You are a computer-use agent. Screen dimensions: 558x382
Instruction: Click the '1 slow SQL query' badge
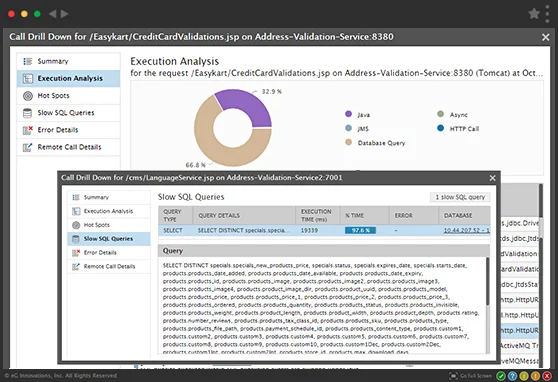click(x=460, y=197)
